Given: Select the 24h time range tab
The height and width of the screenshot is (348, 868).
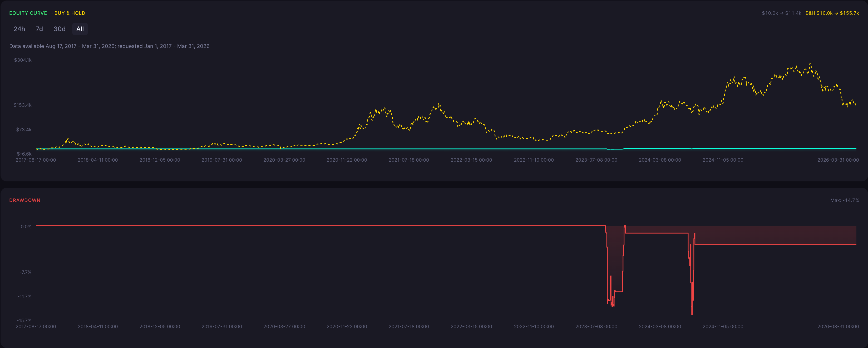Looking at the screenshot, I should pos(19,29).
